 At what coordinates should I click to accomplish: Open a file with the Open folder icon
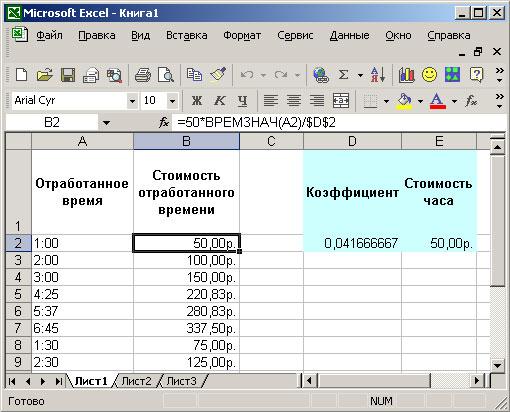45,75
